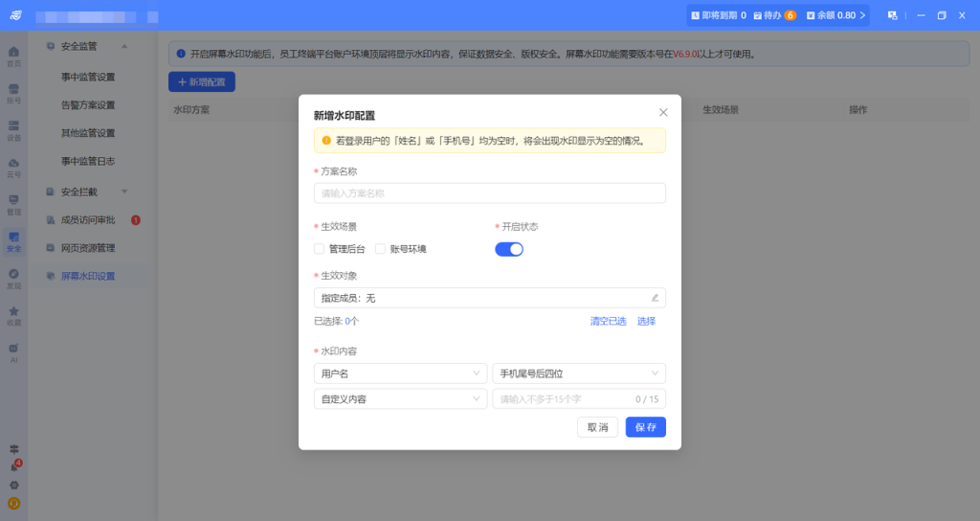The width and height of the screenshot is (980, 521).
Task: Click the 清空已选 link
Action: 608,322
